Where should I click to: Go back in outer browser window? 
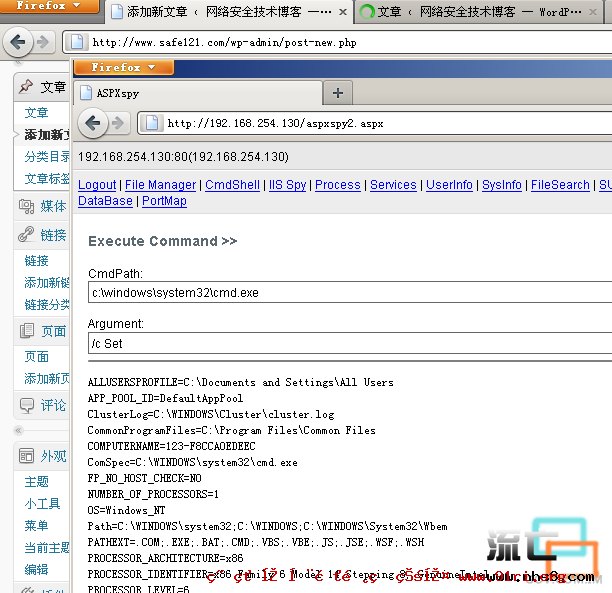coord(18,42)
